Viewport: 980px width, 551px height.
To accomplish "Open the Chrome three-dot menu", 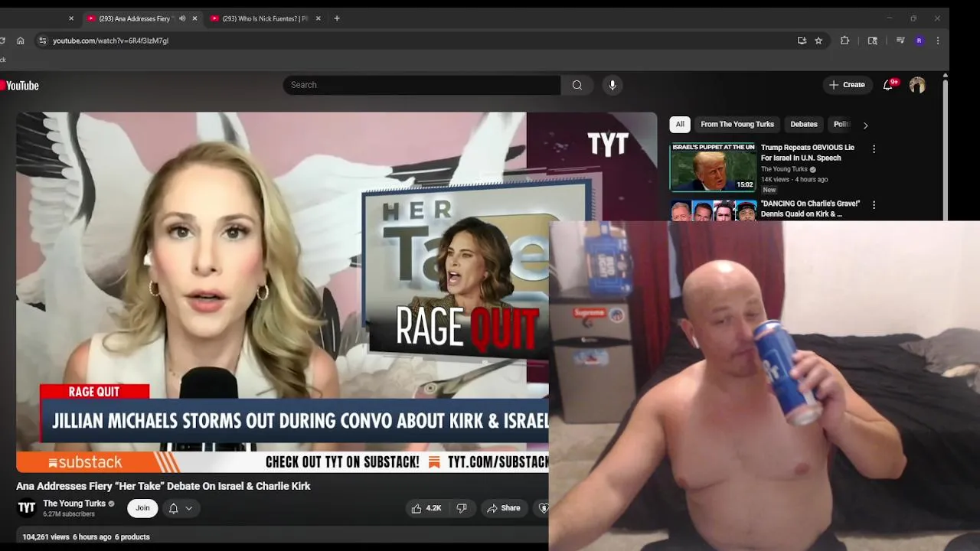I will [938, 41].
